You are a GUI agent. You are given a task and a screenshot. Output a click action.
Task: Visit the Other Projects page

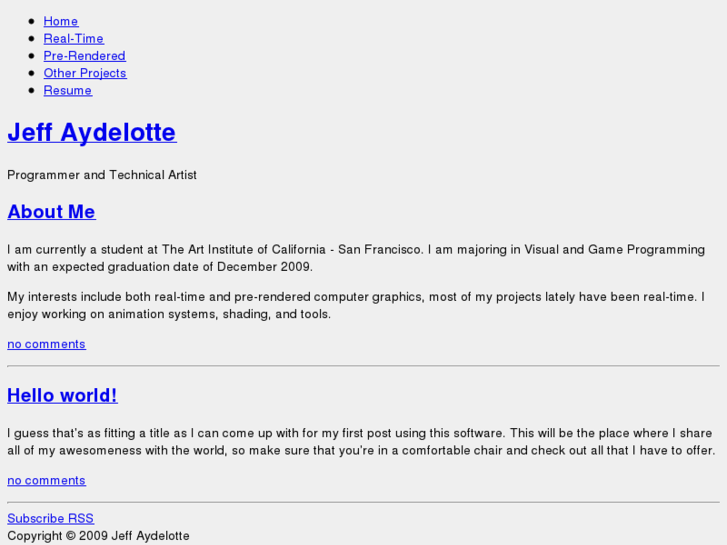pyautogui.click(x=85, y=73)
